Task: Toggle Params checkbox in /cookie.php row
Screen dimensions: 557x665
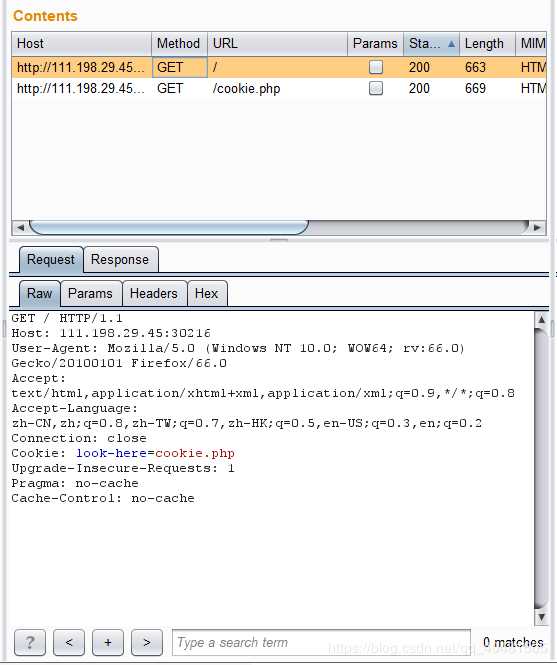Action: coord(376,88)
